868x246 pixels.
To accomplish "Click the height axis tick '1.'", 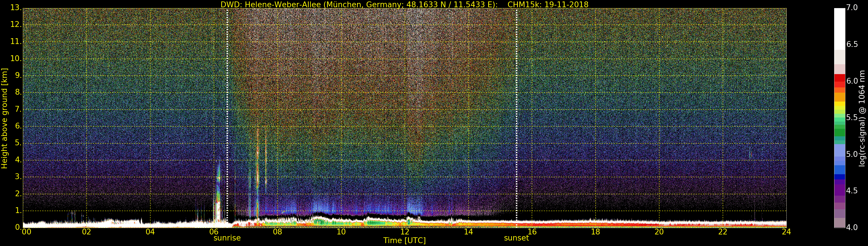I will coord(18,211).
